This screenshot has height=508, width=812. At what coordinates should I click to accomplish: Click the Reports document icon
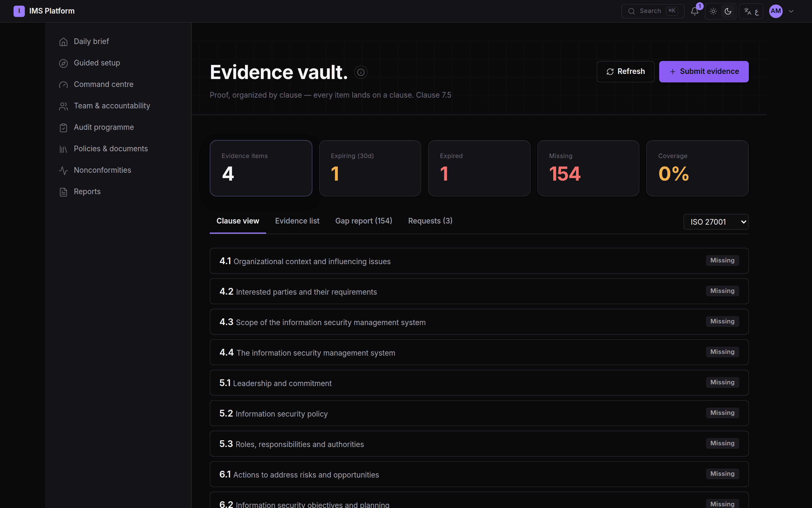click(x=63, y=192)
